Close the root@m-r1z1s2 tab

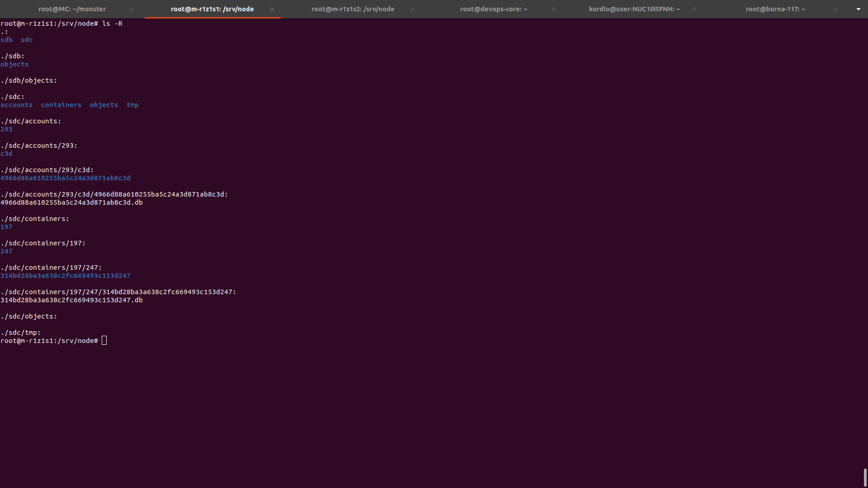(413, 9)
